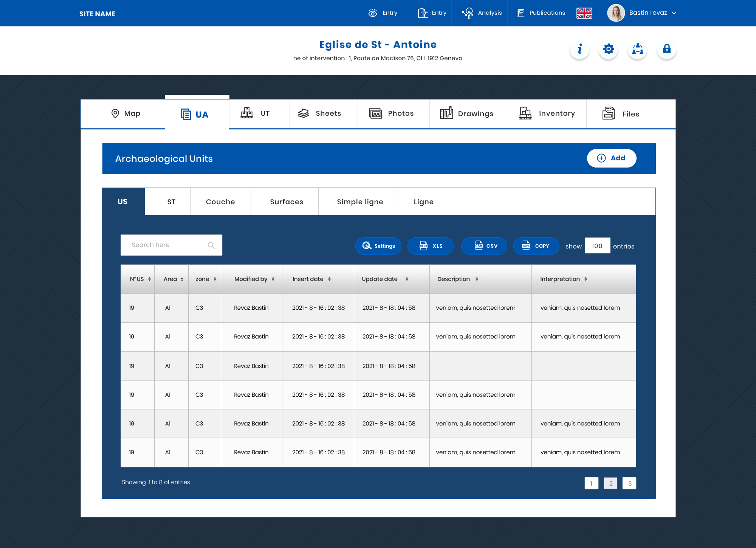
Task: Add a new archaeological unit
Action: 611,158
